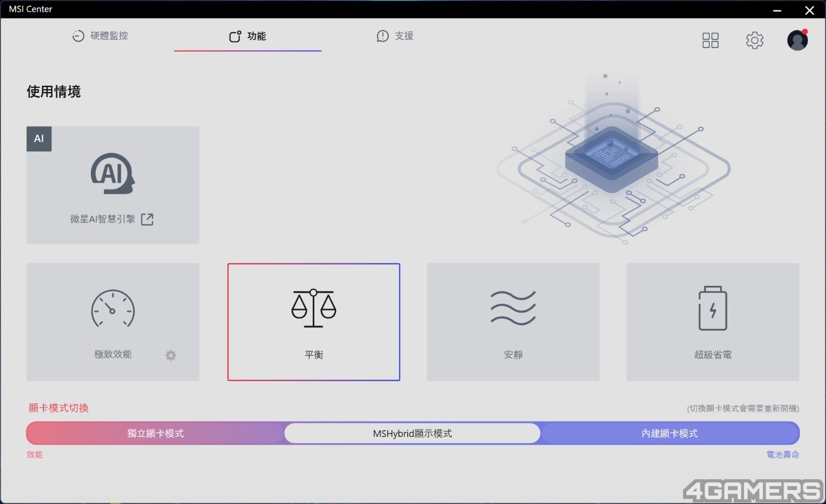Open the 支援 tab
Screen dimensions: 826x504
point(395,36)
